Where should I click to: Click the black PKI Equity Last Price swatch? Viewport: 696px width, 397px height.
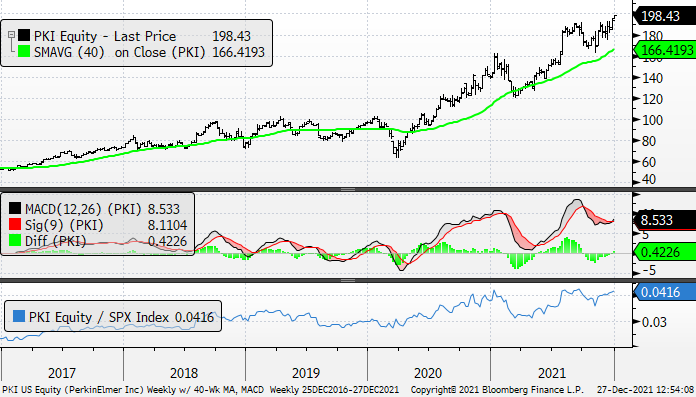(x=24, y=35)
